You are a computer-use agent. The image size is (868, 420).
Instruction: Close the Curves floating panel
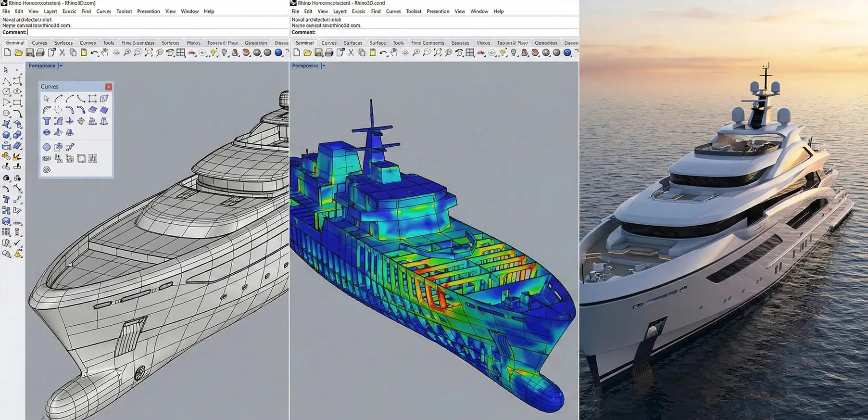(109, 87)
